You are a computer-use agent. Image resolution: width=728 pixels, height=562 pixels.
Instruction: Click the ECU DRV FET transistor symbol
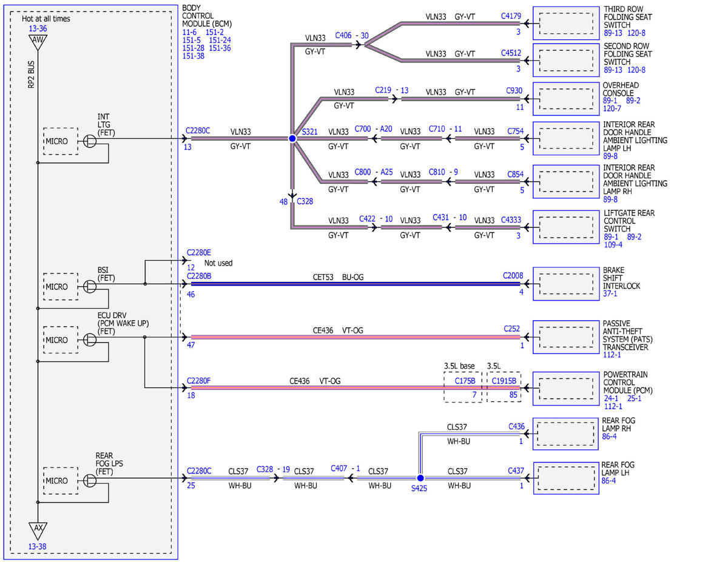pos(90,340)
